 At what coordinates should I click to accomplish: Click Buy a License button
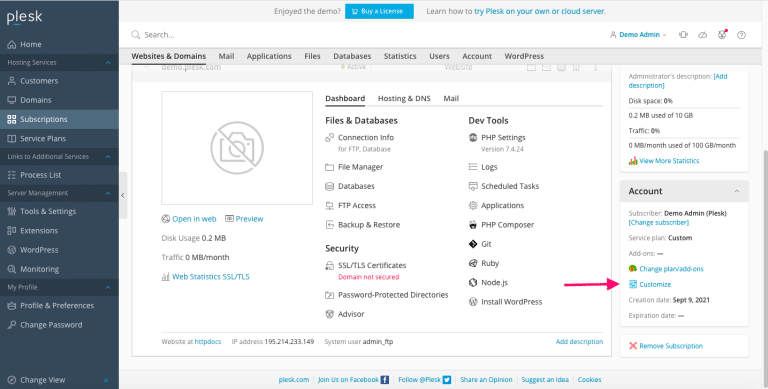(x=379, y=11)
